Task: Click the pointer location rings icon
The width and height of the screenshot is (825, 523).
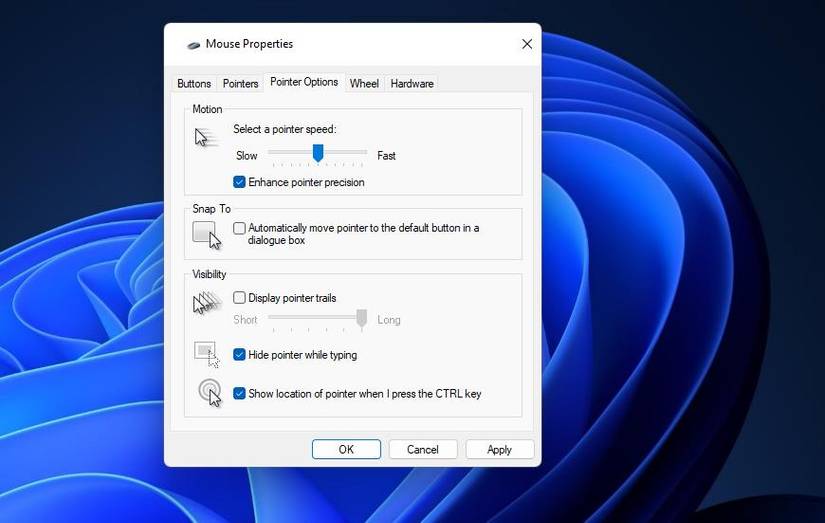Action: click(210, 393)
